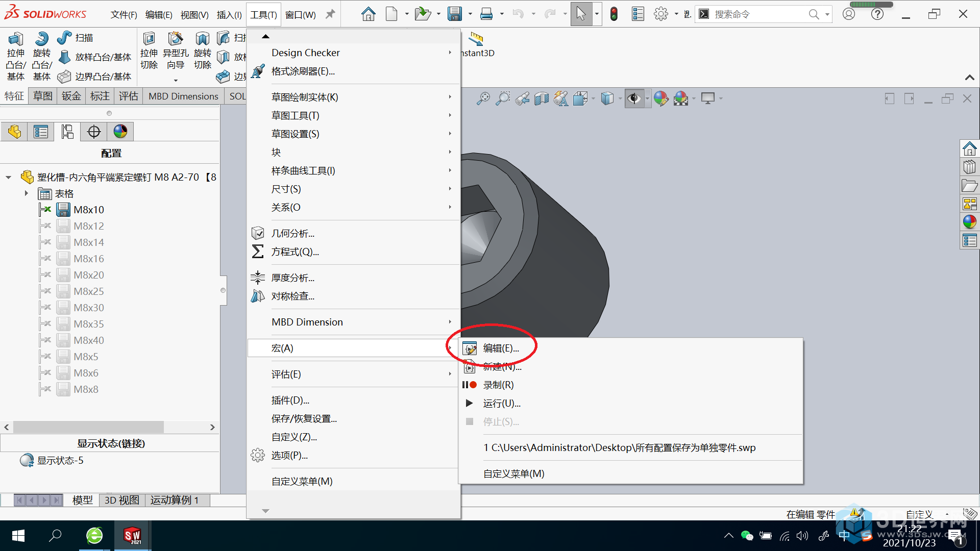The width and height of the screenshot is (980, 551).
Task: Open the Save button dropdown arrow
Action: [470, 14]
